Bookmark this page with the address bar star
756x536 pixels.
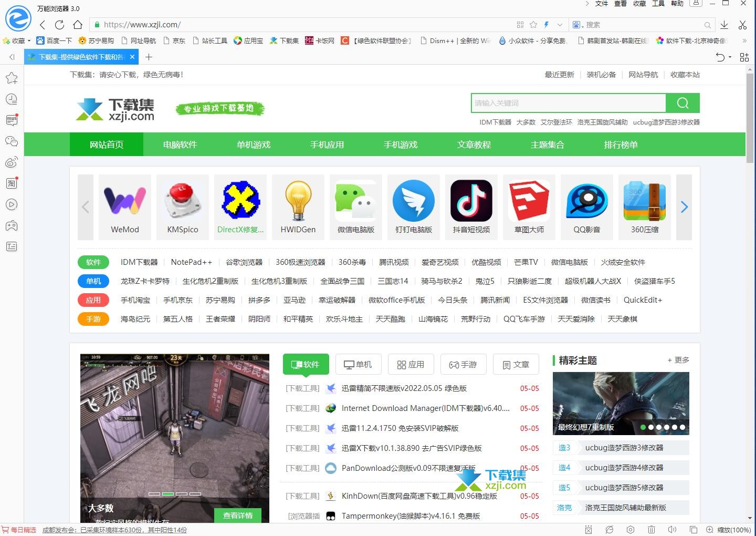(x=533, y=25)
